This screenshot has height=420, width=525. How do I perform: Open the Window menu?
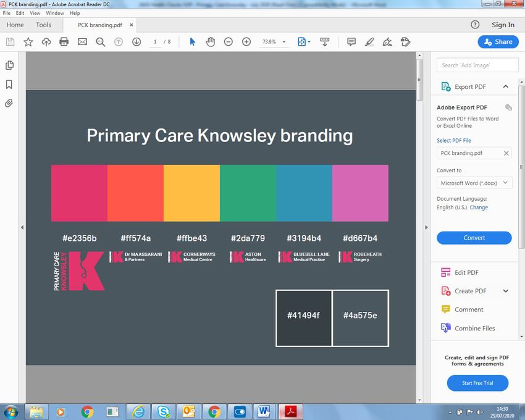[x=55, y=13]
